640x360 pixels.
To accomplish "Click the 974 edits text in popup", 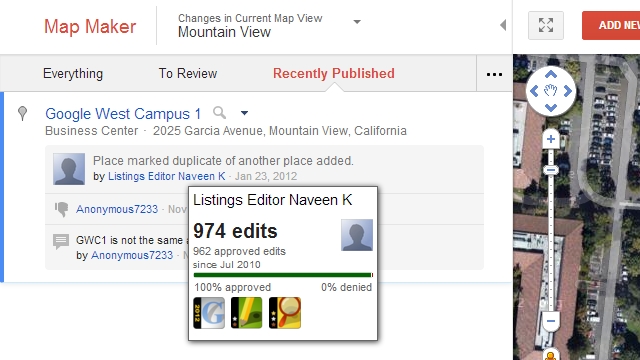I will 236,231.
